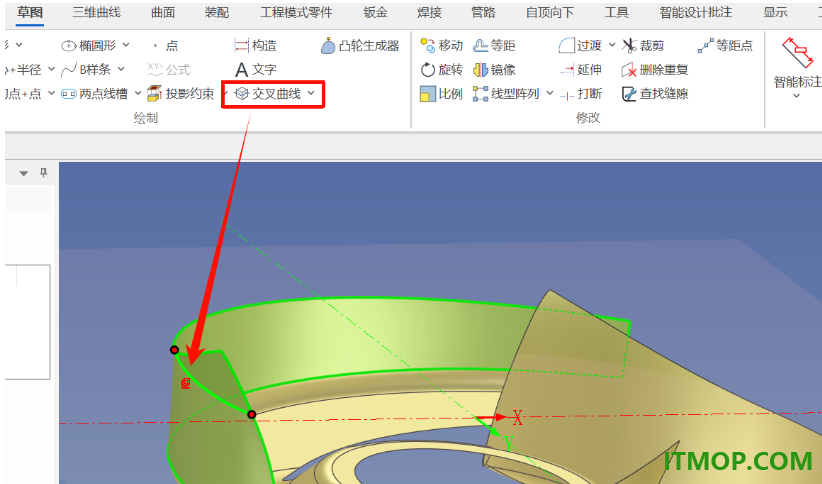Image resolution: width=822 pixels, height=484 pixels.
Task: Expand the 过渡 dropdown arrow
Action: coord(612,45)
